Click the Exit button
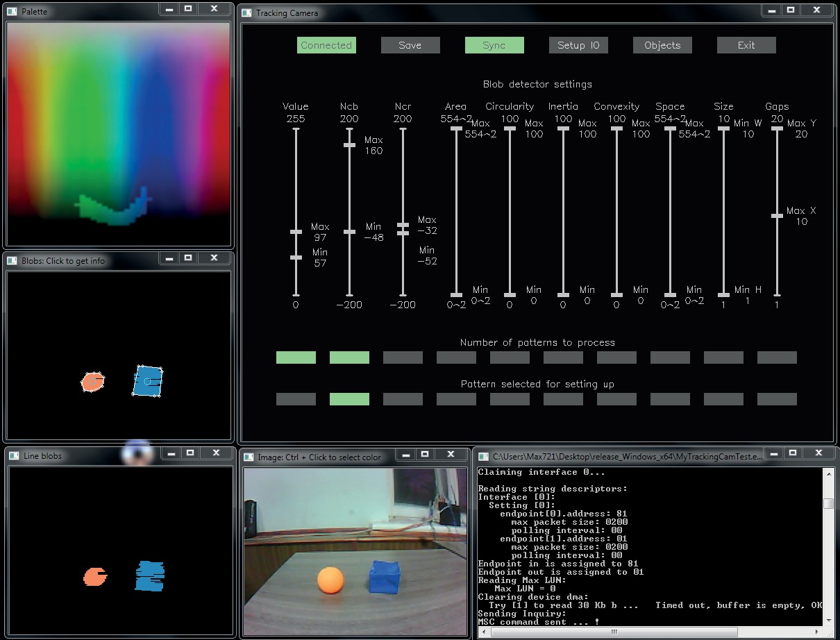Image resolution: width=840 pixels, height=640 pixels. [746, 45]
